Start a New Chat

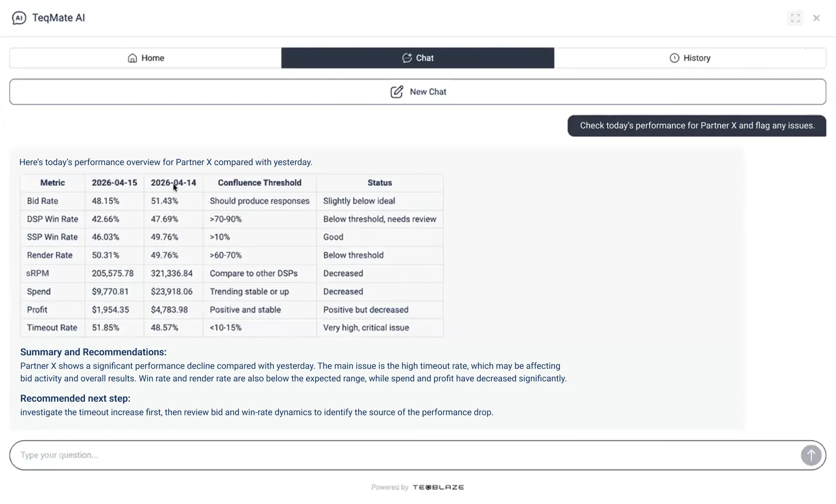click(x=418, y=92)
